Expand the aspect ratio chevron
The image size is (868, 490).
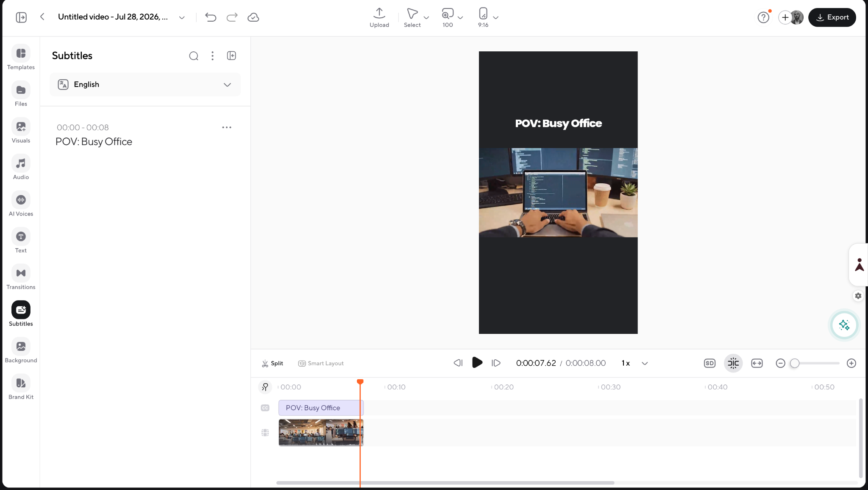(x=495, y=17)
